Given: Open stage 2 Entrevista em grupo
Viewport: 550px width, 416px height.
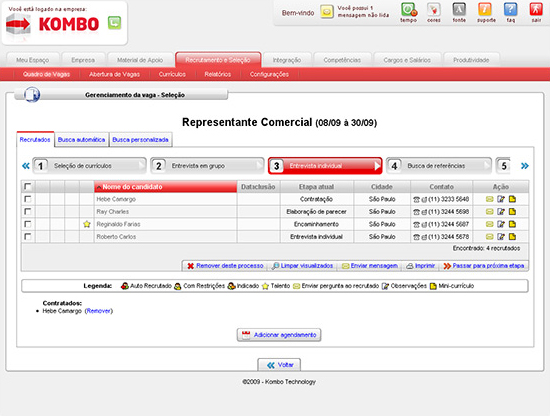Looking at the screenshot, I should pos(207,166).
